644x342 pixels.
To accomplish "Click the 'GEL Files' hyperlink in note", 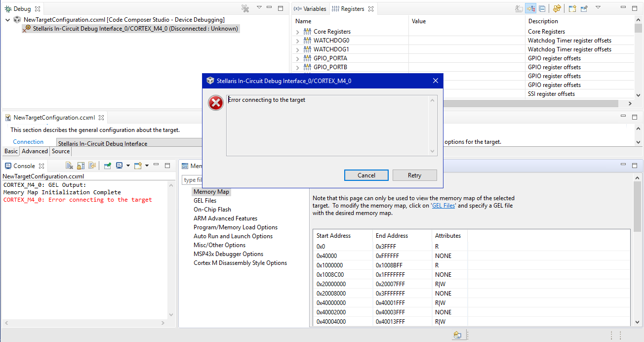I will [443, 206].
